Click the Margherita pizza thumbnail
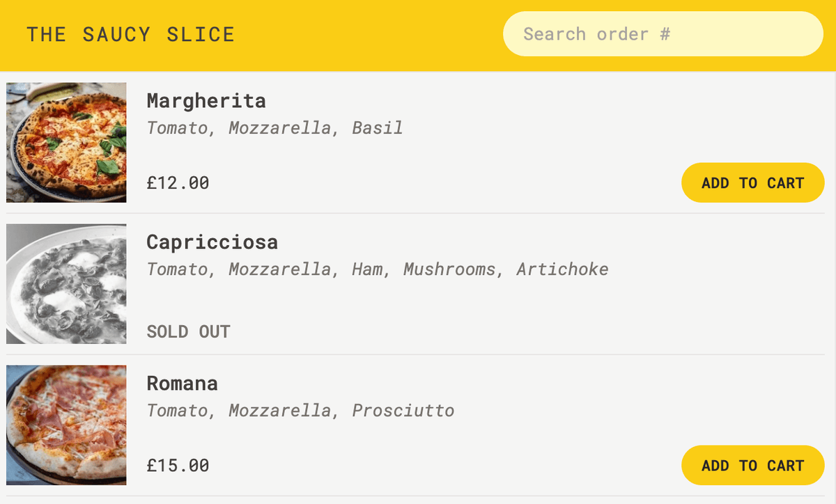Screen dimensions: 836x504 click(x=66, y=143)
